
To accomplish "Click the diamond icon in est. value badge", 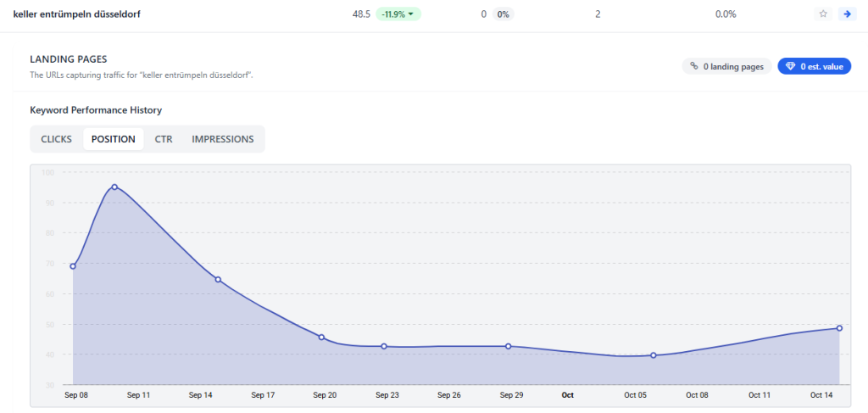I will click(x=790, y=66).
